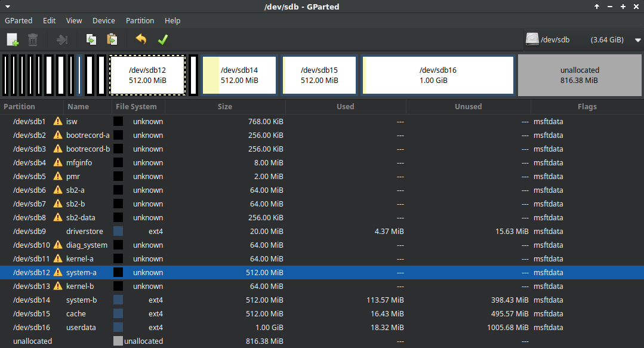The width and height of the screenshot is (644, 348).
Task: Sort by the Name column header
Action: coord(88,106)
